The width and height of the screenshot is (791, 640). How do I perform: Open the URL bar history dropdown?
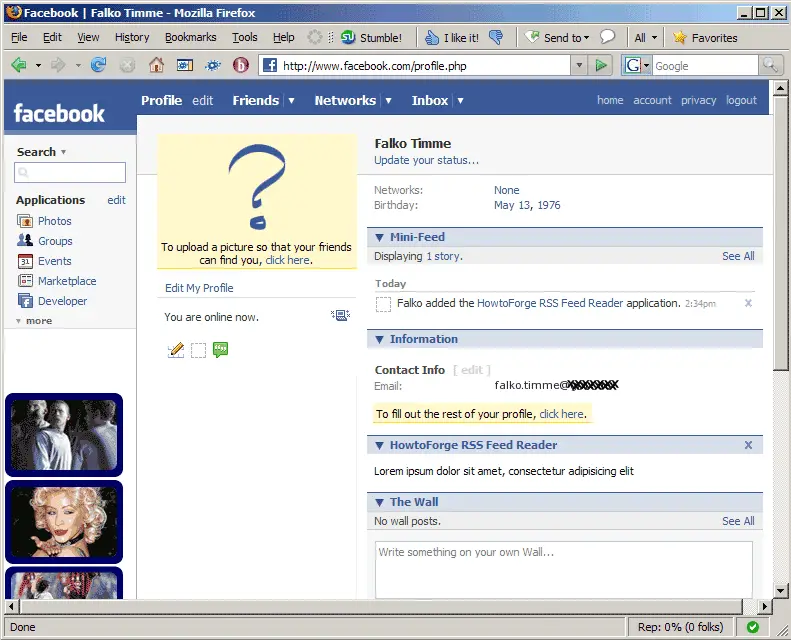pyautogui.click(x=579, y=65)
